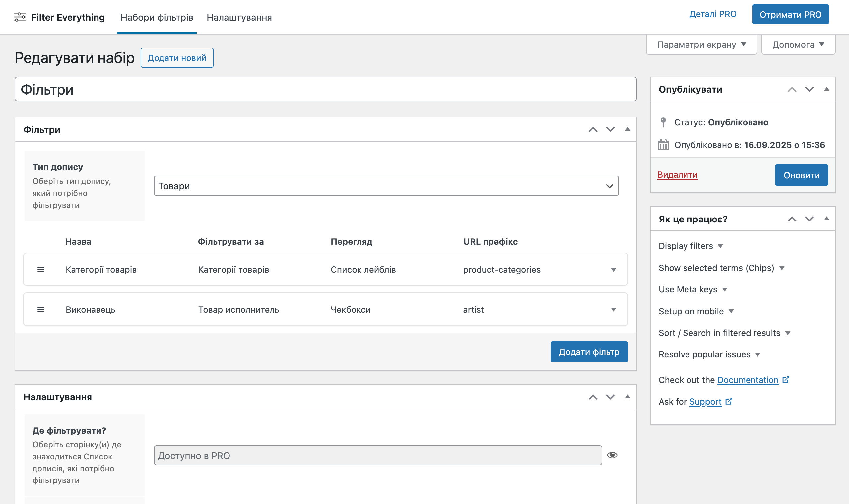849x504 pixels.
Task: Click the eye icon next to Доступно в PRO
Action: tap(612, 455)
